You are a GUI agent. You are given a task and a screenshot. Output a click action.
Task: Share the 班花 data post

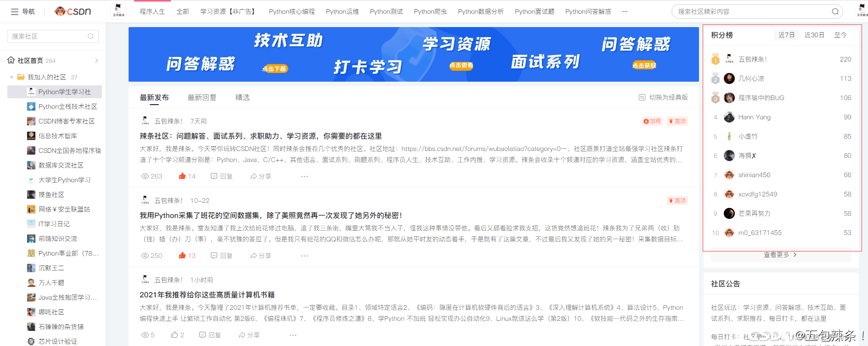coord(261,256)
